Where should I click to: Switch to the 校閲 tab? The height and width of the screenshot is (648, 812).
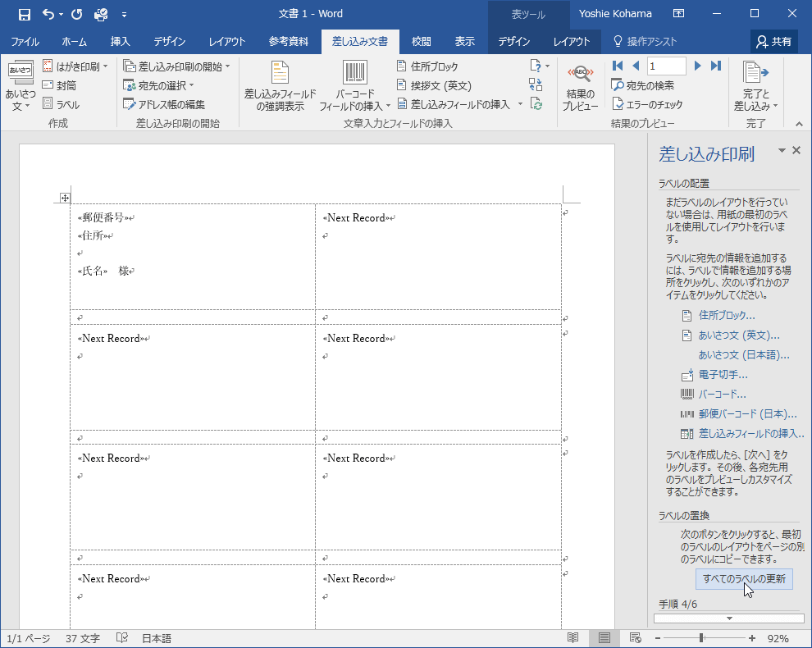click(421, 42)
